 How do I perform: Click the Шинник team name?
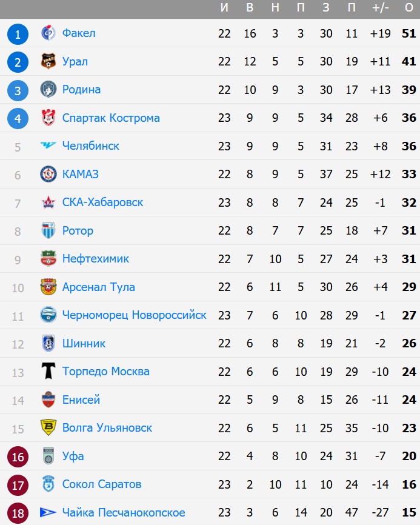pyautogui.click(x=84, y=343)
